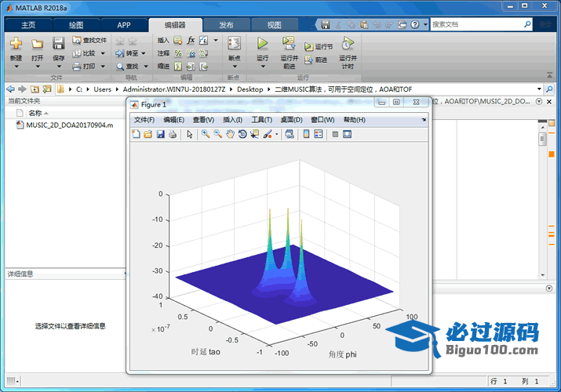Open the address bar path dropdown
561x392 pixels.
(x=539, y=89)
